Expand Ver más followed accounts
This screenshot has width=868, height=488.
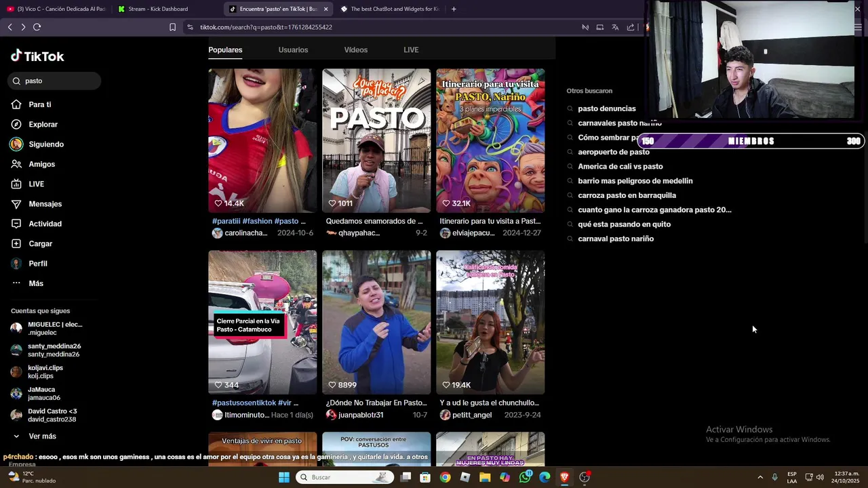coord(34,436)
